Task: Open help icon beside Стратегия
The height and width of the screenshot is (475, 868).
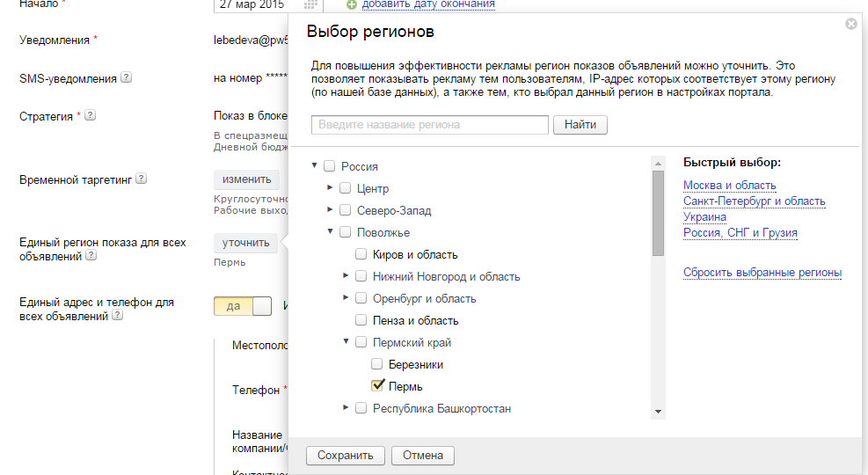Action: 90,115
